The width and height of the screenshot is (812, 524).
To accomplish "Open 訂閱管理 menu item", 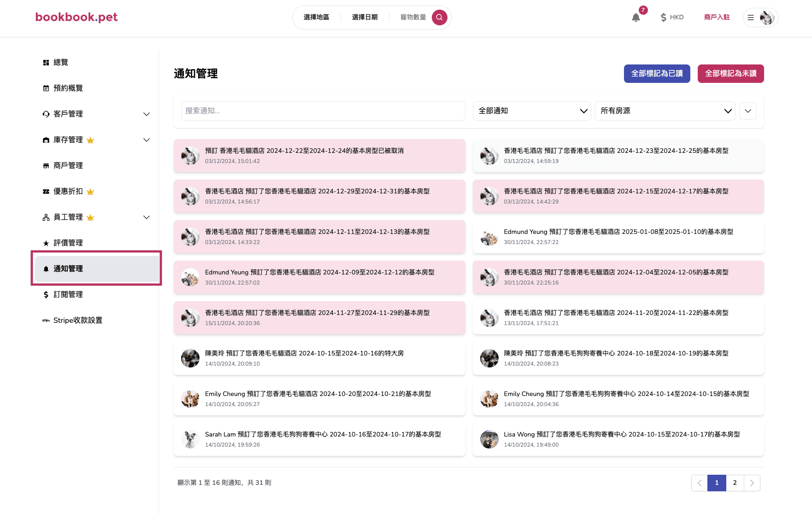I will point(97,295).
